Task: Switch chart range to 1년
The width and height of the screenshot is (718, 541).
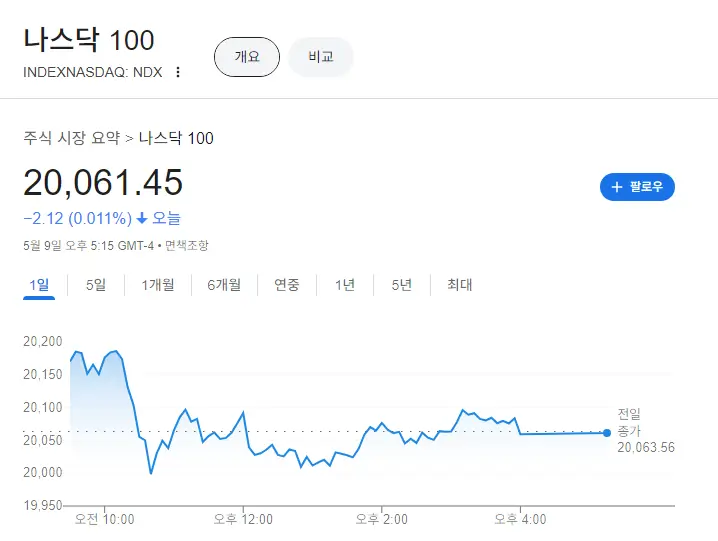Action: tap(345, 285)
